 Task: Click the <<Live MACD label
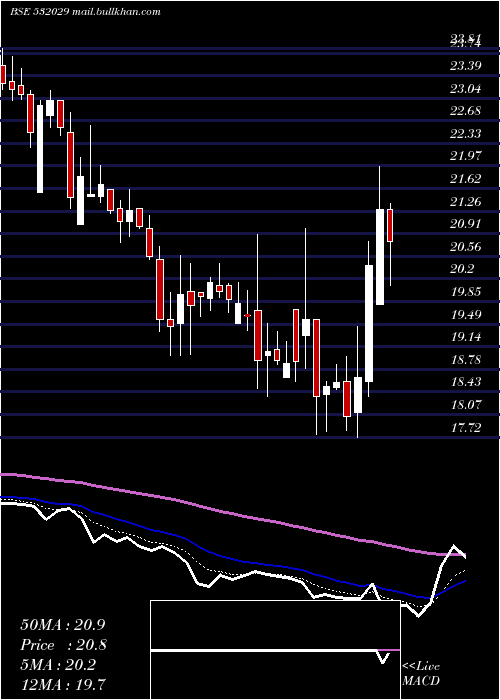421,674
